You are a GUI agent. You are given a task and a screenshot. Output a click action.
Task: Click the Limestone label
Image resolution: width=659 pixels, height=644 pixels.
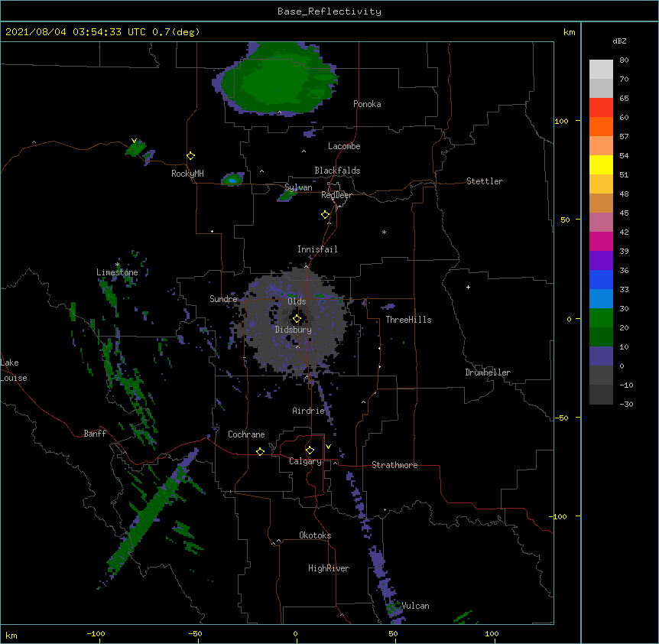[117, 272]
